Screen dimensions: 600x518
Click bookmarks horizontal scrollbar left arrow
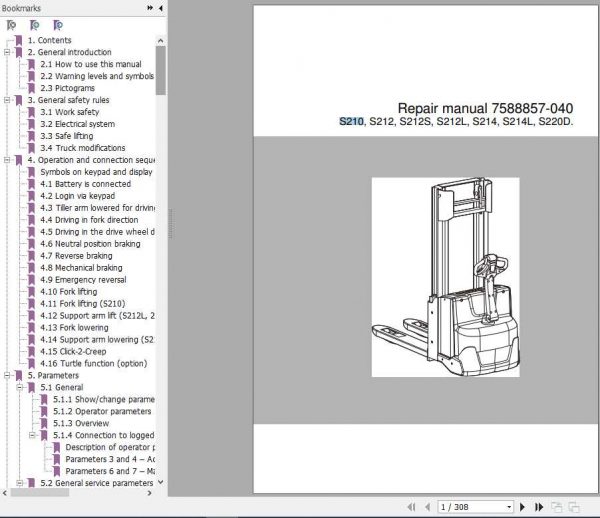click(5, 493)
